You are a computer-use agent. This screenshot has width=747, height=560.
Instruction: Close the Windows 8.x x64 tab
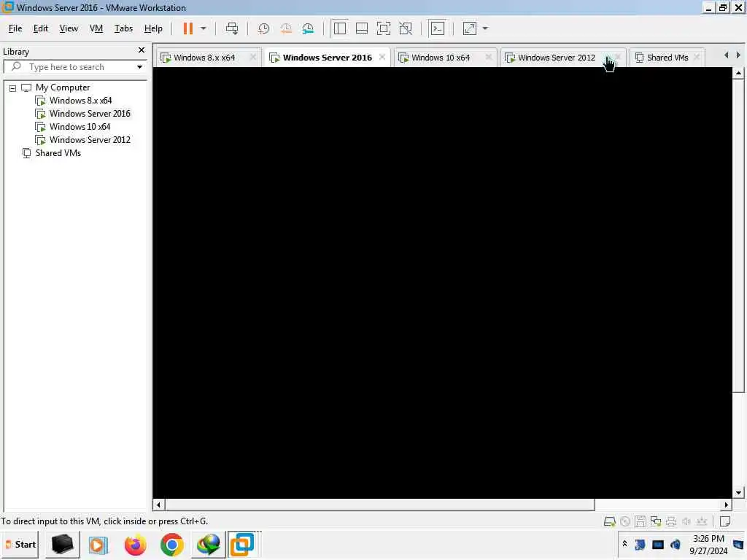[x=253, y=57]
